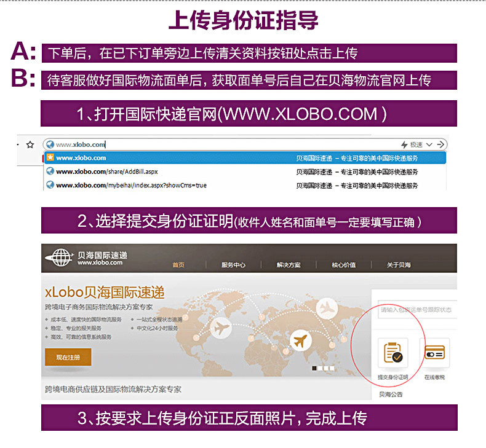The image size is (486, 448).
Task: Click the orange 现在注册 button
Action: (x=68, y=357)
